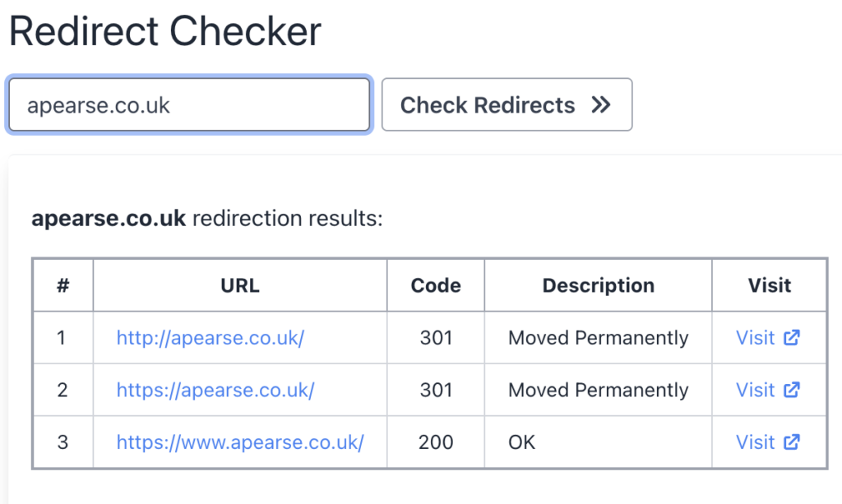Click the external-link icon in row 3
842x504 pixels.
[x=792, y=442]
